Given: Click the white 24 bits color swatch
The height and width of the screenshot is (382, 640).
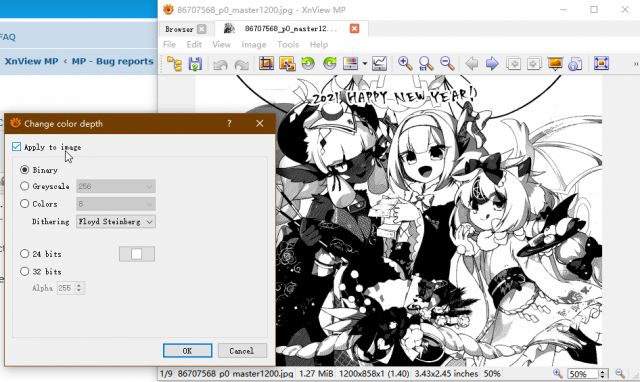Looking at the screenshot, I should tap(137, 254).
